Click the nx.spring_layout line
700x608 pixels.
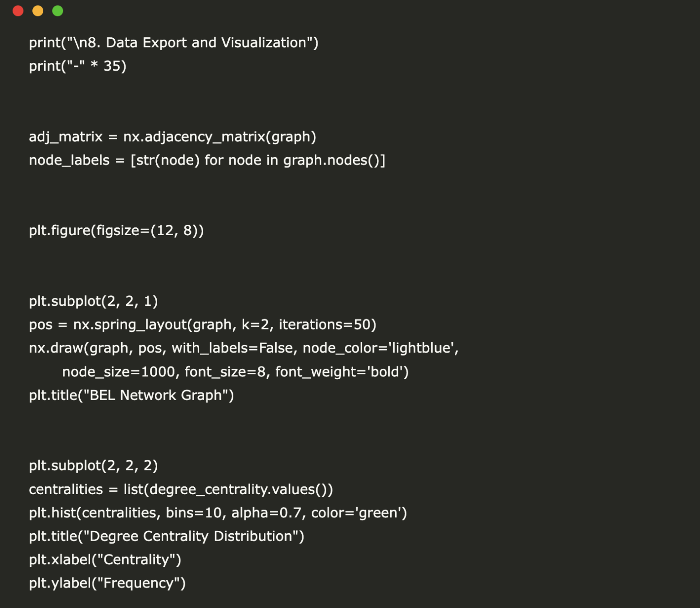tap(202, 325)
